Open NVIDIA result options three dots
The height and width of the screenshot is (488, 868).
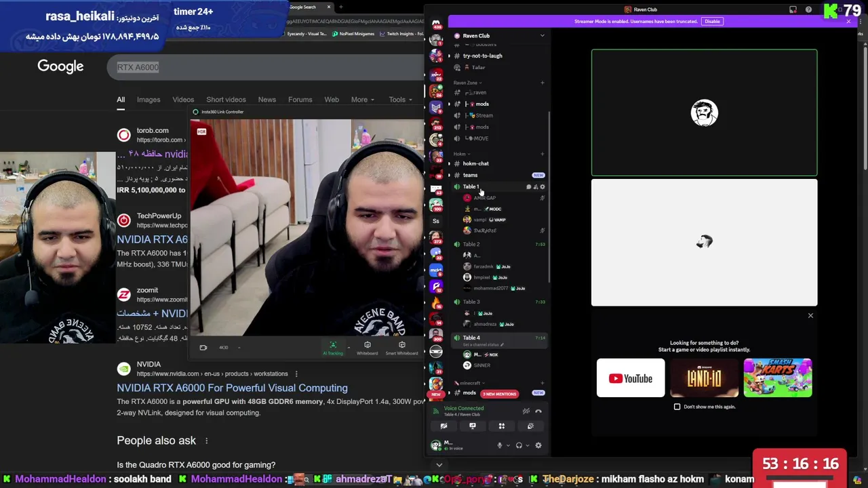point(296,373)
